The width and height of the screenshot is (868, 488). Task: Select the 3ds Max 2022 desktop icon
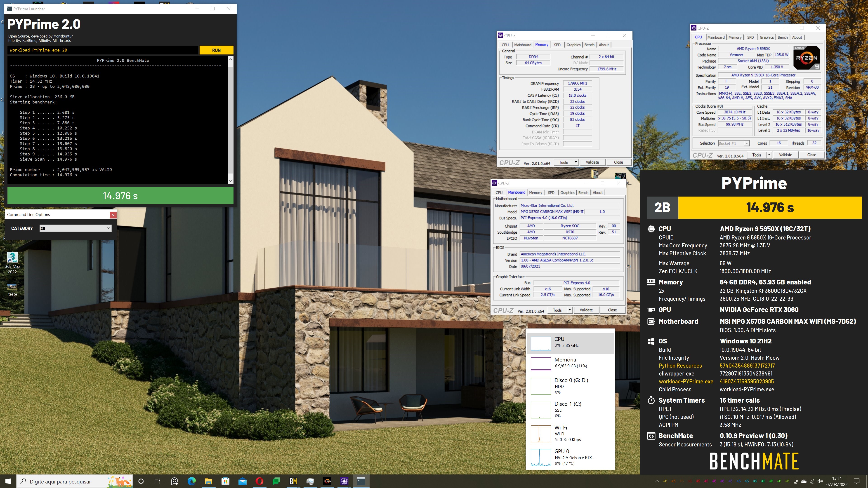(12, 263)
